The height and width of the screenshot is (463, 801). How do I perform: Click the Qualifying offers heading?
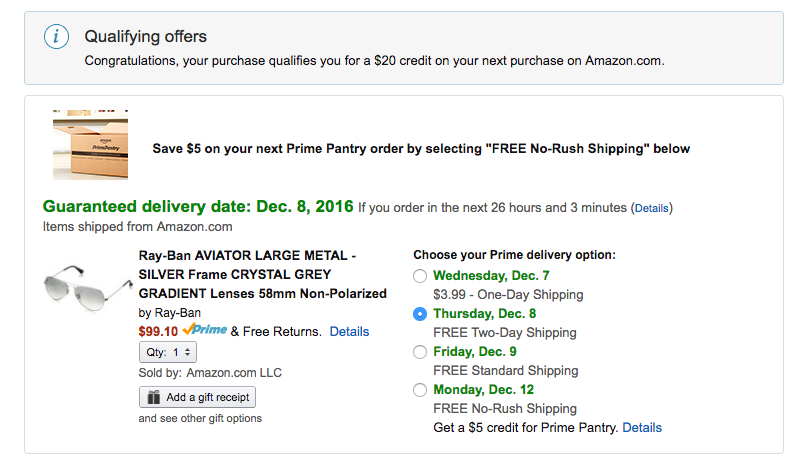tap(145, 37)
